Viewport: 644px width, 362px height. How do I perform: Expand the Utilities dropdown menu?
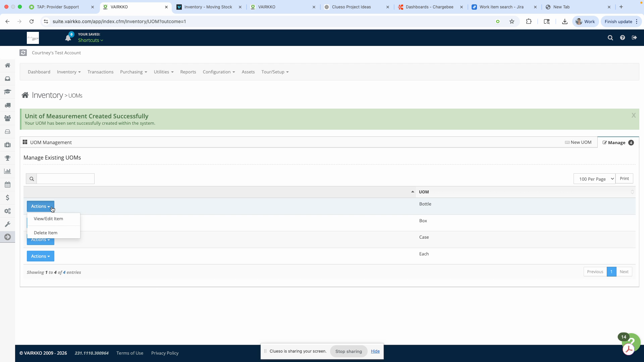(164, 72)
